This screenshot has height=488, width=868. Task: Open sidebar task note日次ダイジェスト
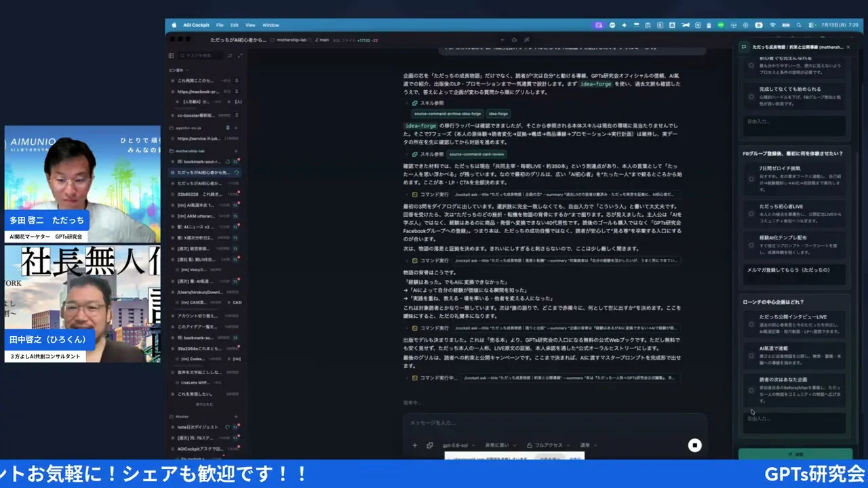[x=205, y=427]
